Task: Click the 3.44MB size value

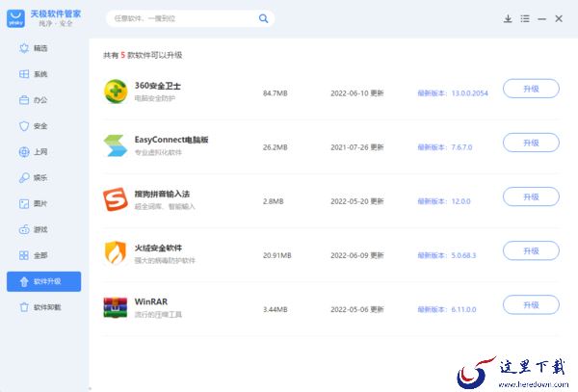Action: (275, 309)
